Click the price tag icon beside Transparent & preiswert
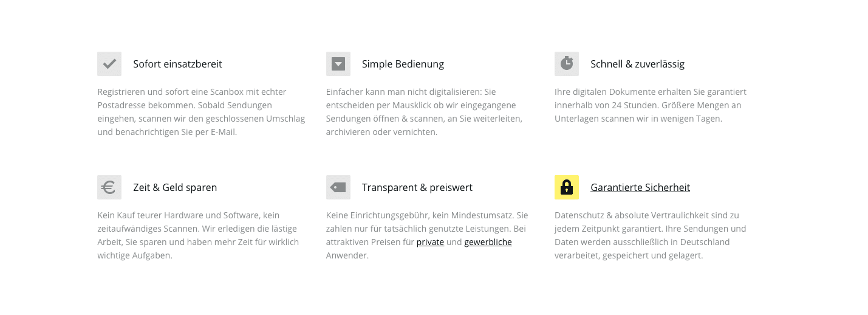 338,187
